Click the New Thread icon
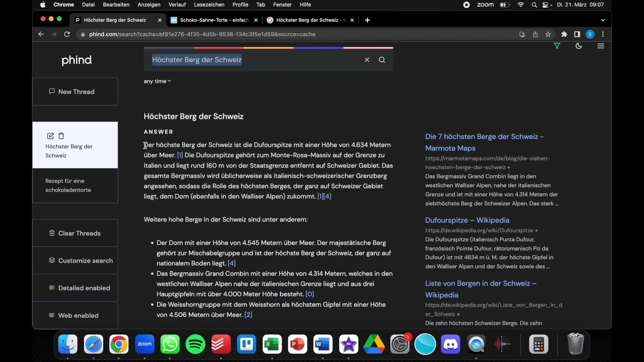 pos(52,92)
